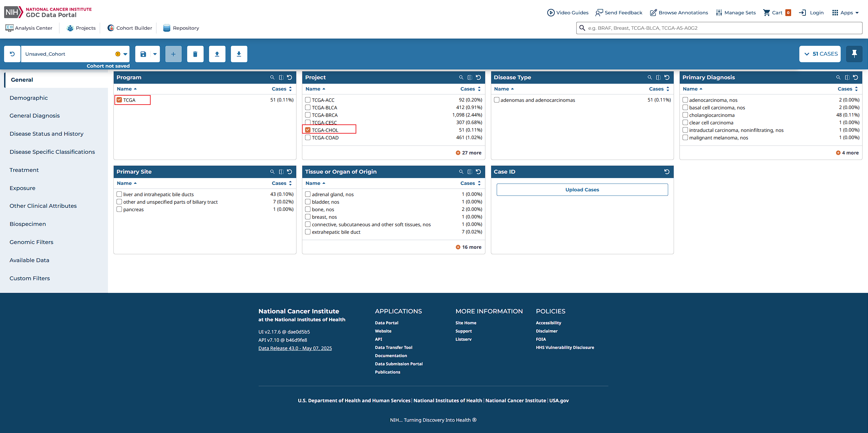Expand the 51 CASES summary
868x433 pixels.
(x=820, y=54)
